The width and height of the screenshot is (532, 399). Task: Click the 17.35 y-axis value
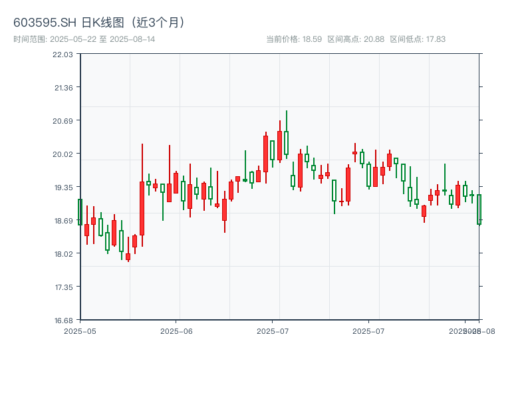(x=64, y=287)
